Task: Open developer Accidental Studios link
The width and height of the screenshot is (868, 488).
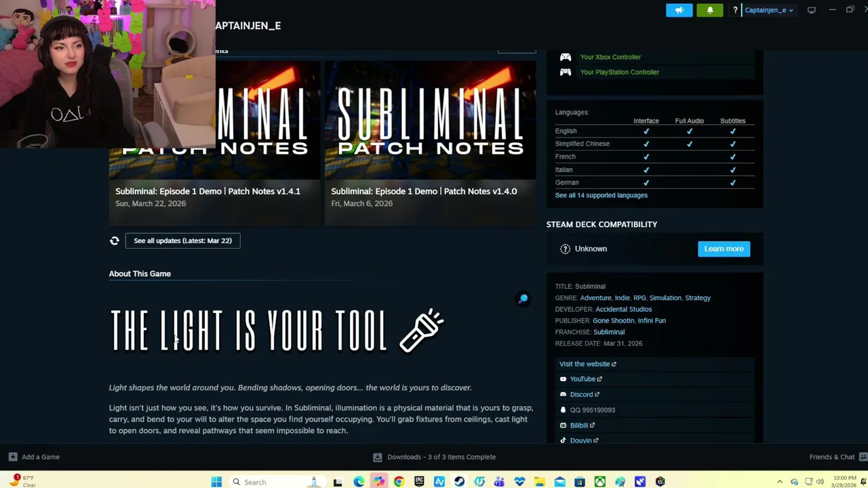Action: coord(623,309)
